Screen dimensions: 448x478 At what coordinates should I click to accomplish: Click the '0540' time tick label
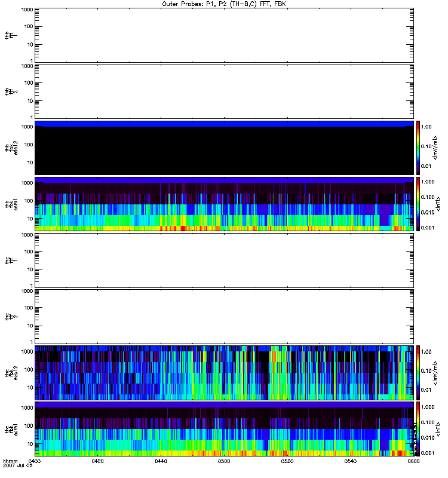[x=351, y=461]
